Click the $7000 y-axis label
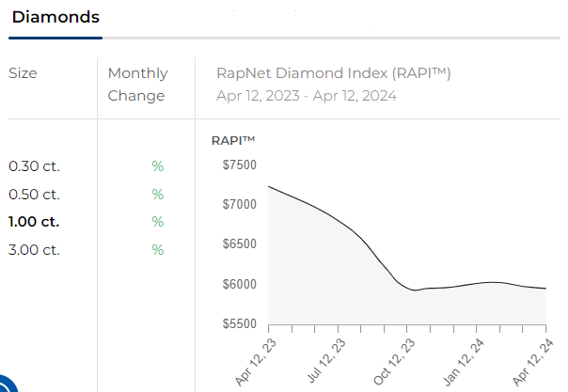568x392 pixels. [240, 205]
